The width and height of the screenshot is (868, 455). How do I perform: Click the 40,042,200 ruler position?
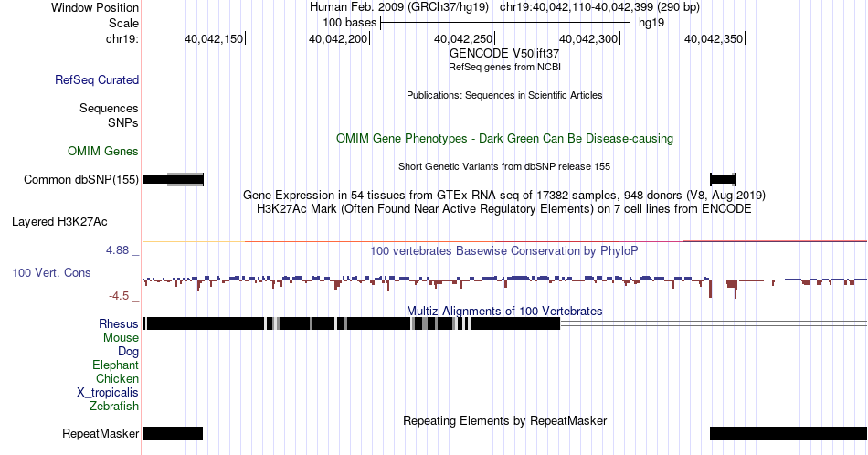(339, 38)
